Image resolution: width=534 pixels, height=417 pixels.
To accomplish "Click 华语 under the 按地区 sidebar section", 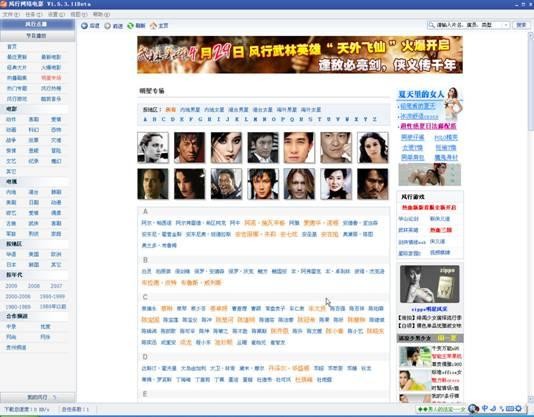I will [11, 254].
